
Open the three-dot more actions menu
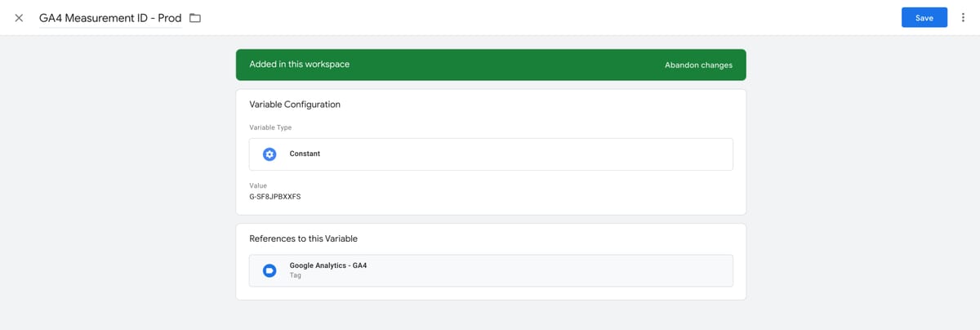click(x=964, y=18)
